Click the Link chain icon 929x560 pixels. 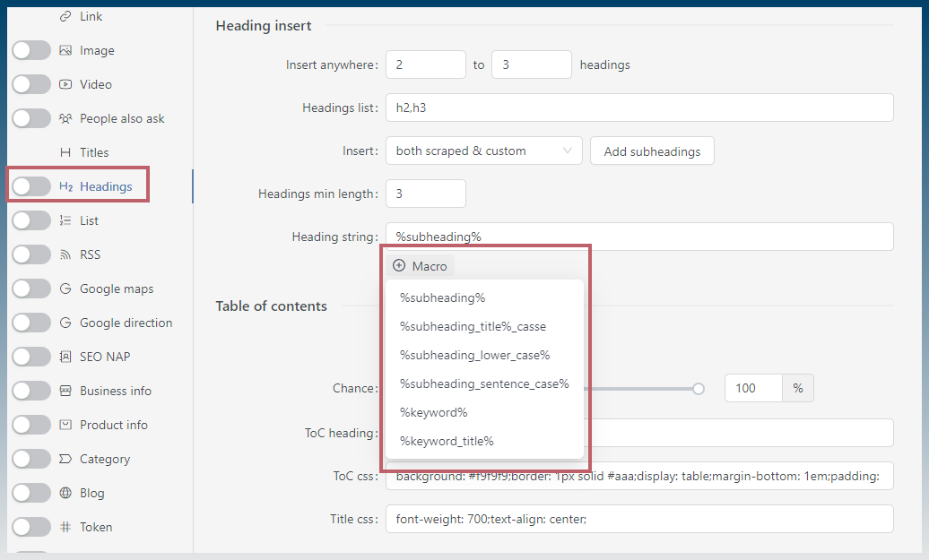coord(65,16)
